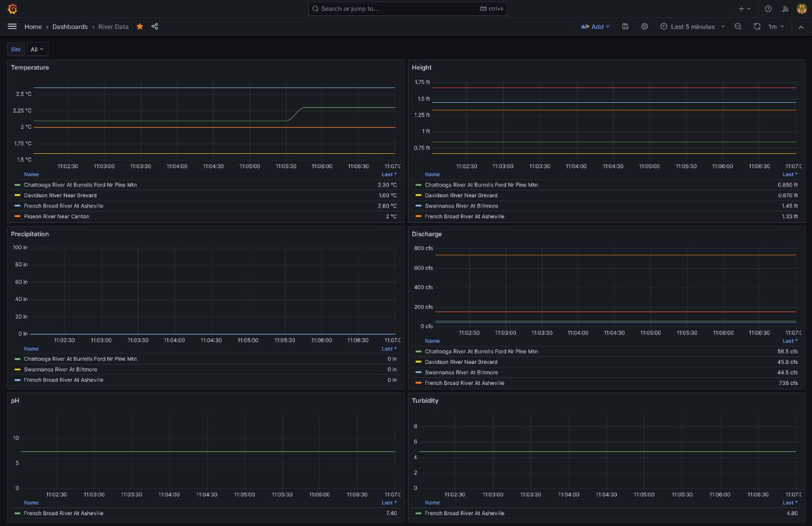Zoom out the time range
The image size is (812, 526).
(738, 27)
